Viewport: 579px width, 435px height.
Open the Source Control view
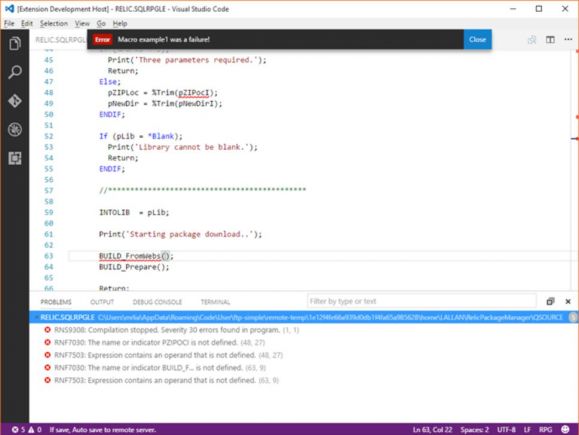click(x=15, y=101)
